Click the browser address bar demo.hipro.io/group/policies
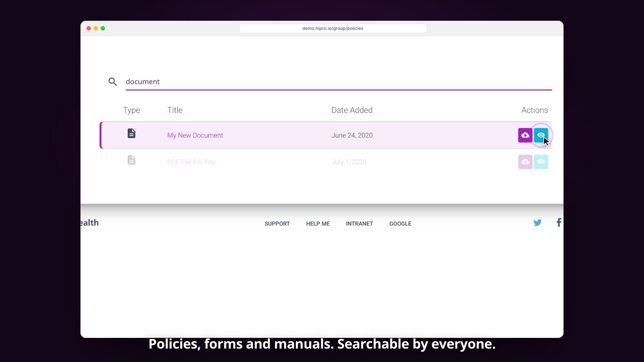Screen dimensions: 644x362 tap(333, 28)
